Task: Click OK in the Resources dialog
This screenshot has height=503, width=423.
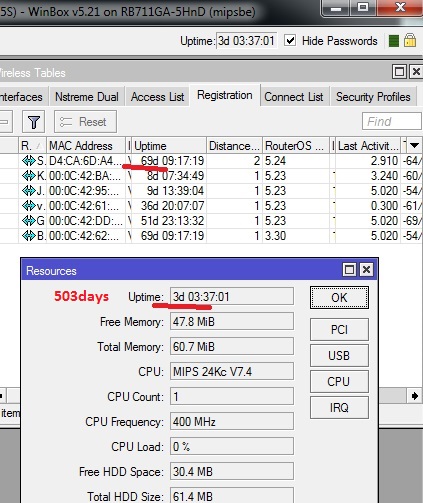Action: pos(339,297)
